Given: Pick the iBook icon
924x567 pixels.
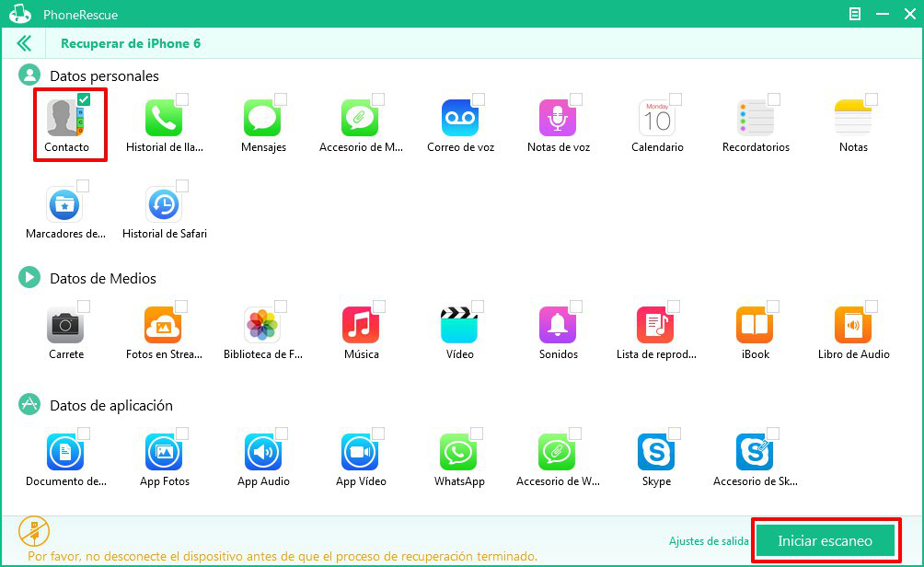Looking at the screenshot, I should tap(755, 325).
